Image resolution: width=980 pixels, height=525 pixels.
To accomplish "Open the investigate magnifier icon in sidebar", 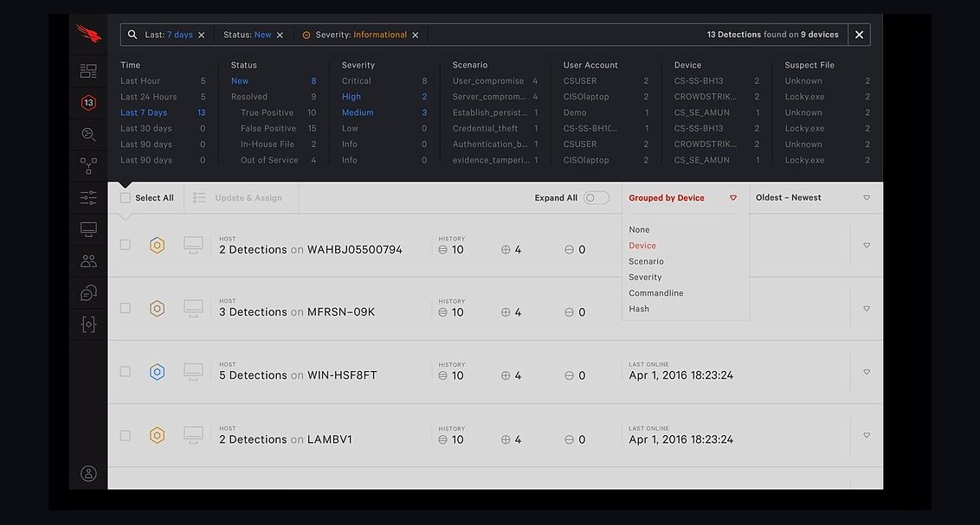I will click(88, 134).
